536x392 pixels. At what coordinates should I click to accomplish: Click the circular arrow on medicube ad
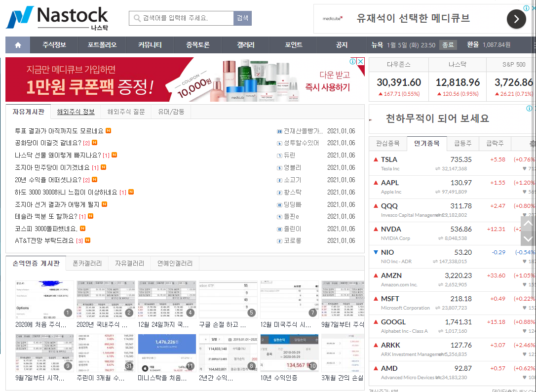point(516,19)
